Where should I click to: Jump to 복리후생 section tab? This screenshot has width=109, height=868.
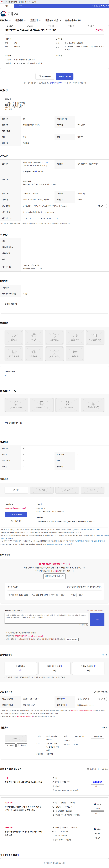71,26
